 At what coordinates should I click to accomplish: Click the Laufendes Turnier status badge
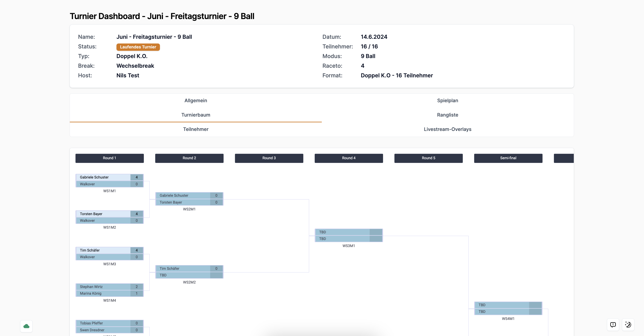(x=138, y=47)
